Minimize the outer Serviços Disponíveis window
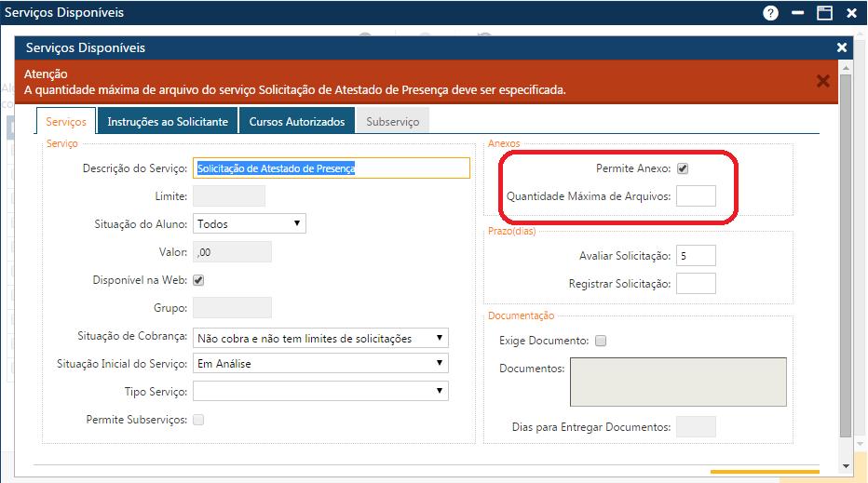Viewport: 868px width, 483px height. 798,13
